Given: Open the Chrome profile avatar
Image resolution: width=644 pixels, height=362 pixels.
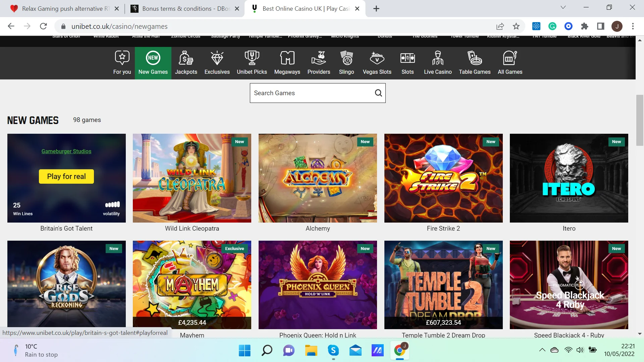Looking at the screenshot, I should (617, 26).
